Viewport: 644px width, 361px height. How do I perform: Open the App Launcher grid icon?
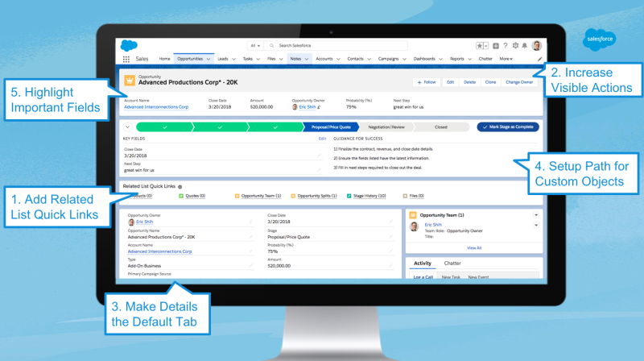click(x=126, y=59)
